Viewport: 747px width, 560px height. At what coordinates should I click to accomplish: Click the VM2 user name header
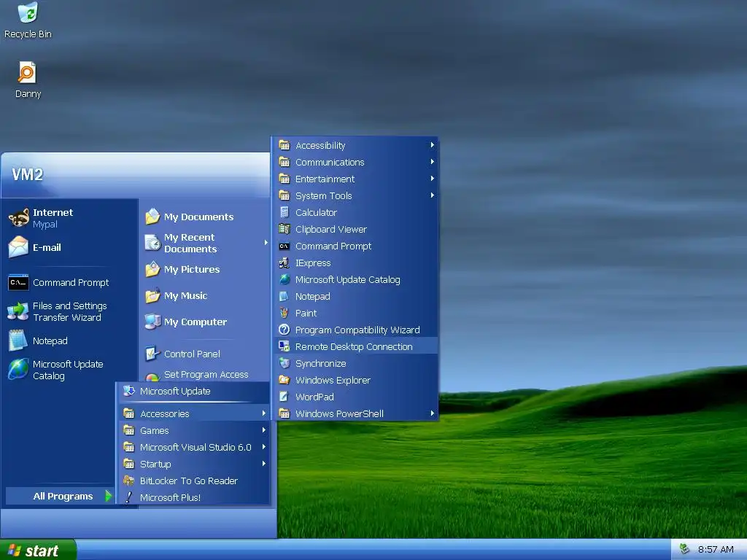coord(27,175)
